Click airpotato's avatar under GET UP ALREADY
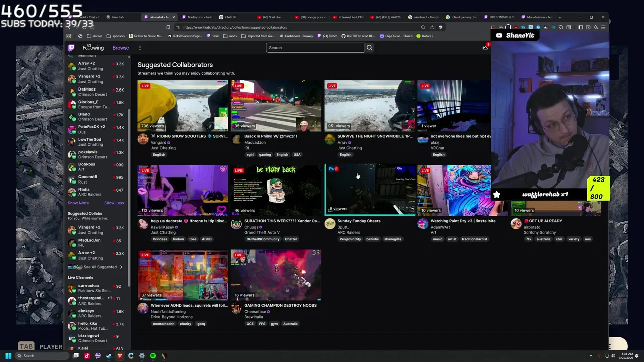The image size is (644, 362). point(516,224)
